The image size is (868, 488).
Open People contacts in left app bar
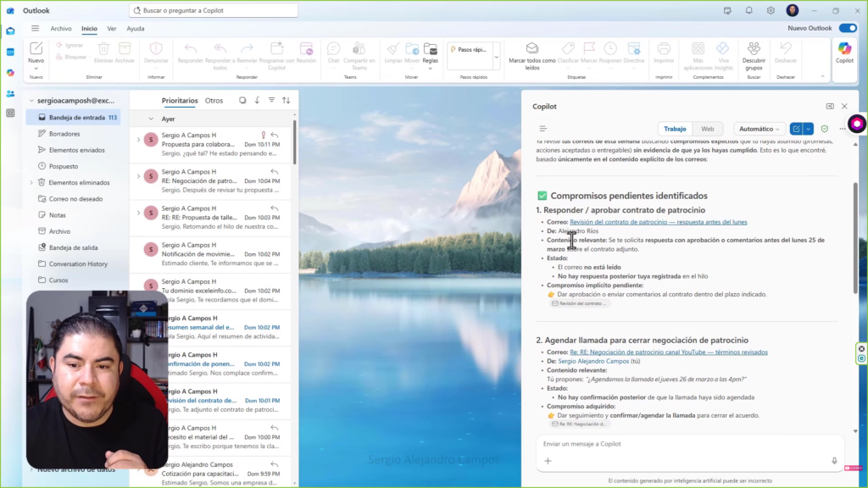pos(10,93)
